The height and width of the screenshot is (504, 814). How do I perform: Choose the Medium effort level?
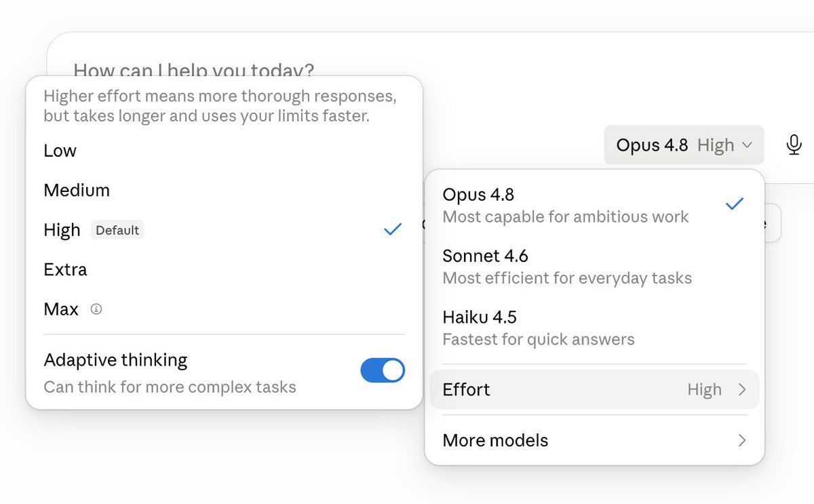(x=224, y=190)
